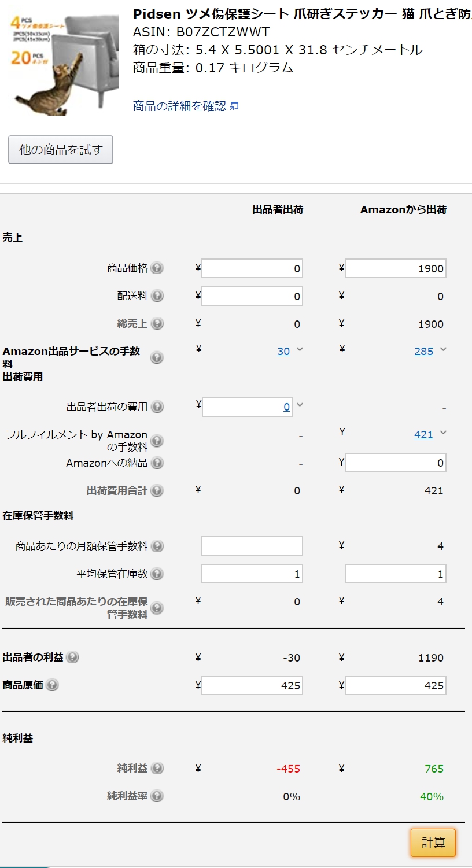This screenshot has height=868, width=472.
Task: Click help icon next to 平均保管在庫数
Action: 157,574
